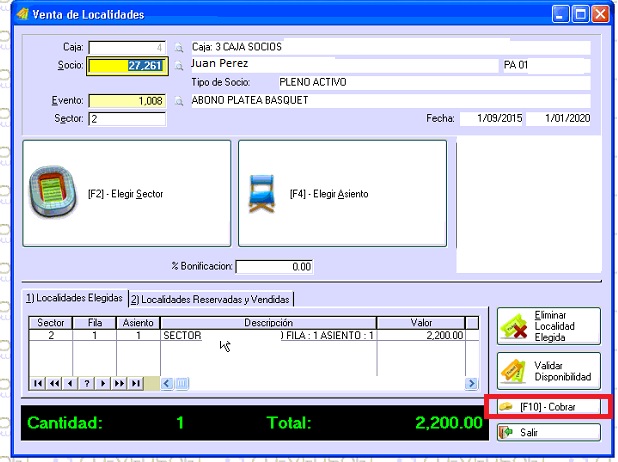Viewport: 618px width, 462px height.
Task: Click the % Bonificacion input field
Action: [x=274, y=267]
